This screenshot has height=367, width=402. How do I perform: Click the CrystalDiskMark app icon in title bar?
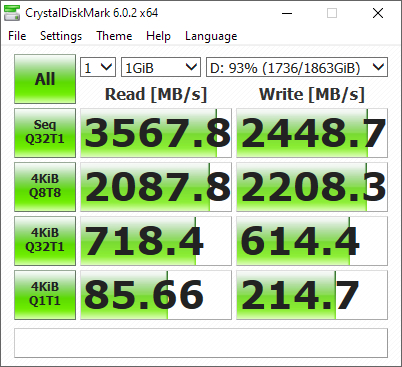point(12,13)
